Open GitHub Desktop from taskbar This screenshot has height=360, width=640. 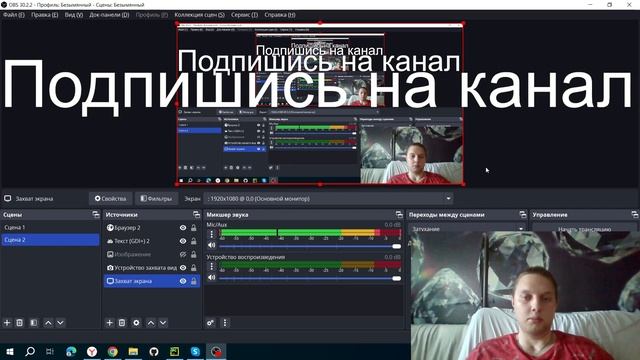pyautogui.click(x=154, y=351)
